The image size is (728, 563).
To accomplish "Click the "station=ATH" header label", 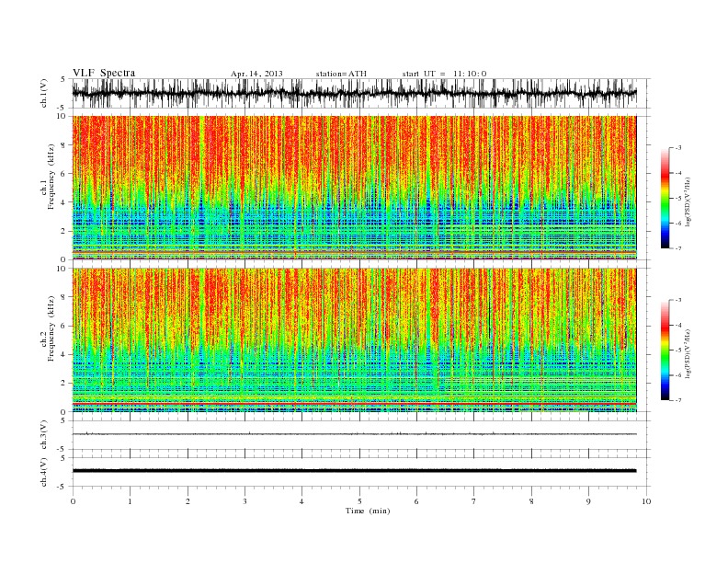I will (341, 74).
